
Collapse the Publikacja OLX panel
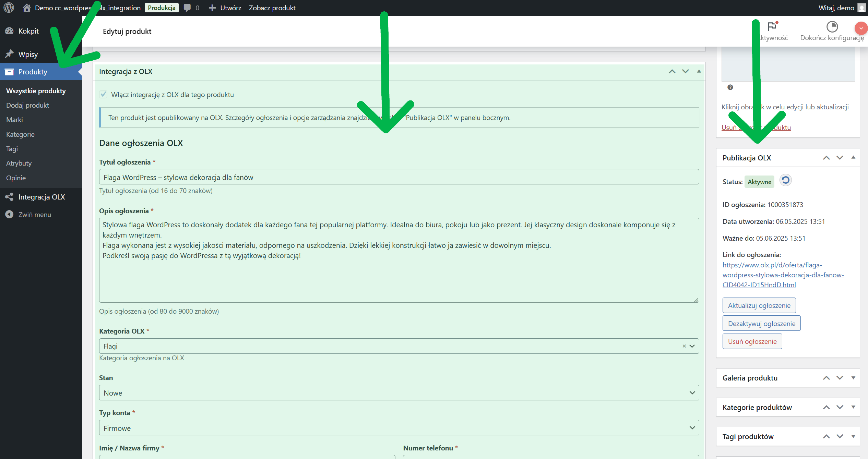pyautogui.click(x=853, y=157)
